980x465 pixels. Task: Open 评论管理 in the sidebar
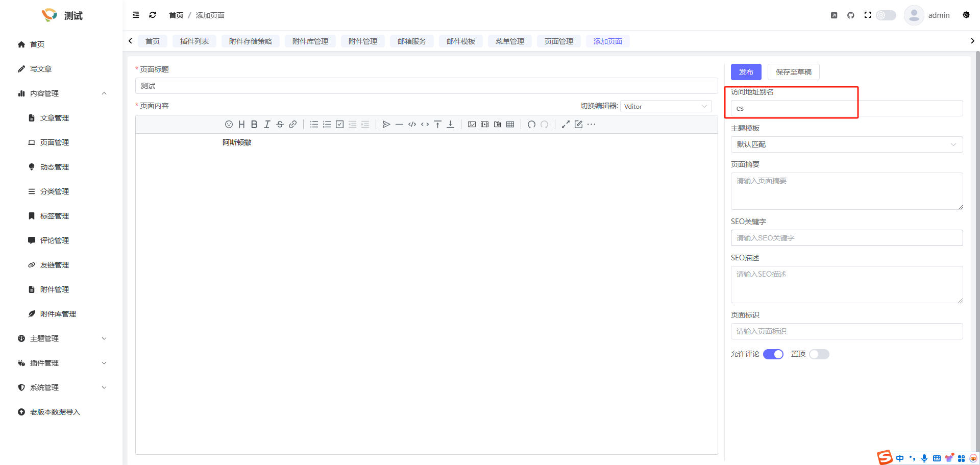pyautogui.click(x=55, y=240)
